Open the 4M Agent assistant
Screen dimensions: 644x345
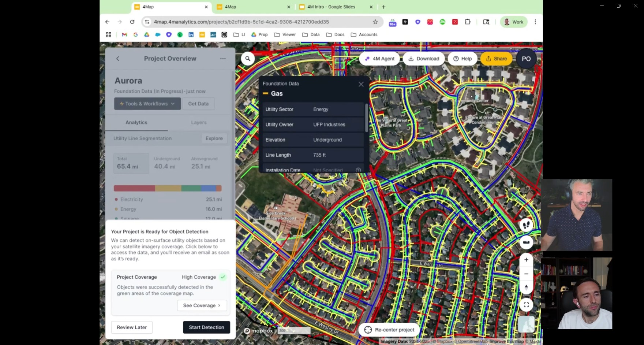click(379, 59)
